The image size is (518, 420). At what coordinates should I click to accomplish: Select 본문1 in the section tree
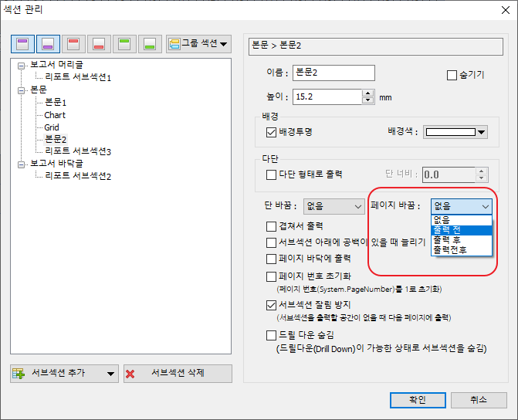pos(56,103)
